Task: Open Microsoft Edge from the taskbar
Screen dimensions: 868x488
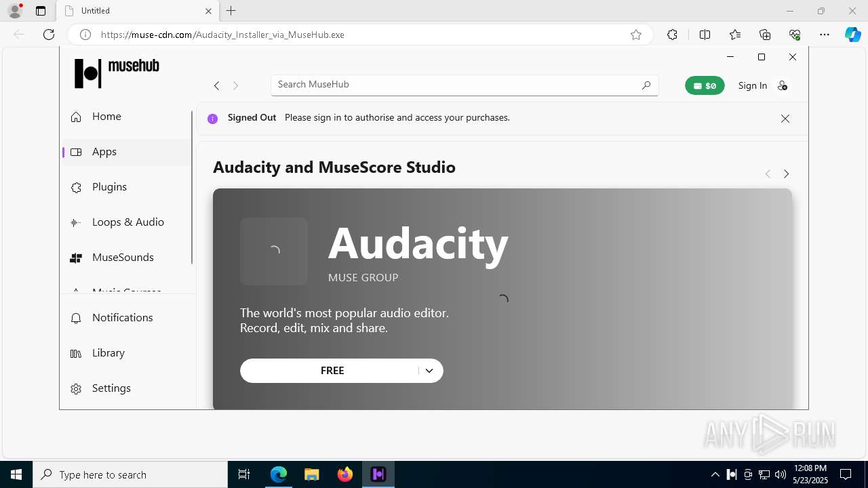Action: [x=279, y=474]
